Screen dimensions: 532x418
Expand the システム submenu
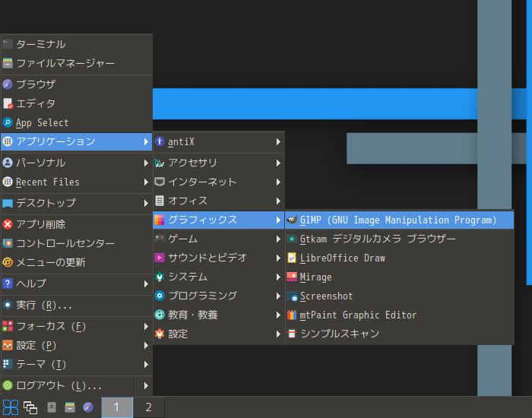tap(219, 277)
